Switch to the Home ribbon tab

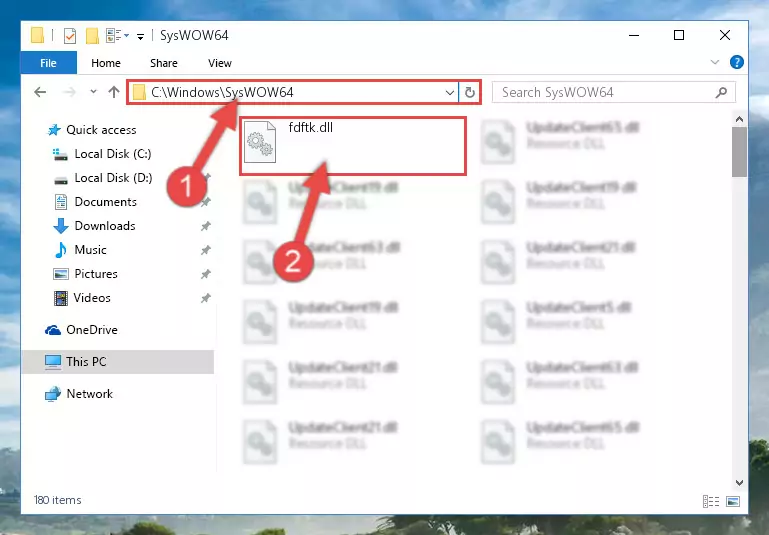[x=105, y=63]
